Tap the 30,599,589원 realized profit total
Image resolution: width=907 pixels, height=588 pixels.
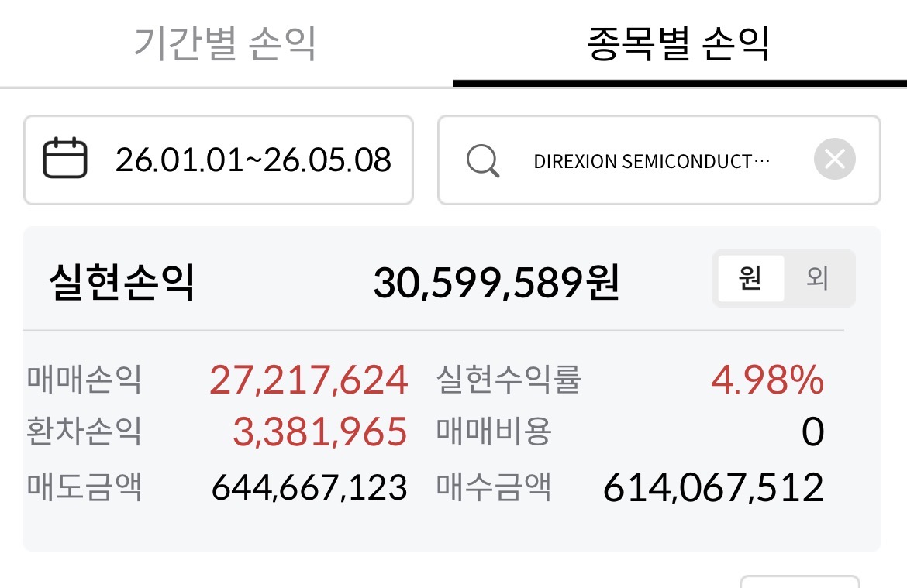(x=496, y=283)
